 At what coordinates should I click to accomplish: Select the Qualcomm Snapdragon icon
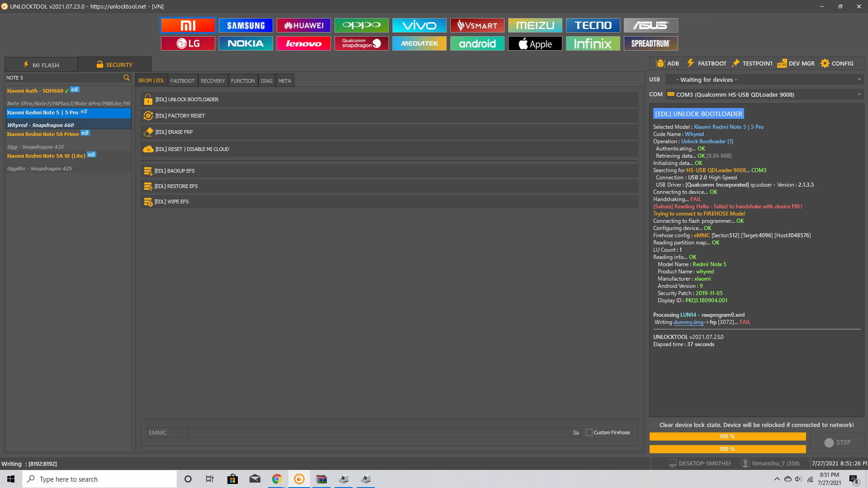coord(362,43)
